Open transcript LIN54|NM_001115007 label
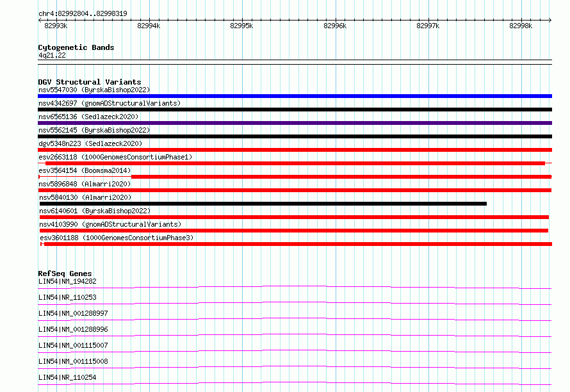 pyautogui.click(x=74, y=345)
